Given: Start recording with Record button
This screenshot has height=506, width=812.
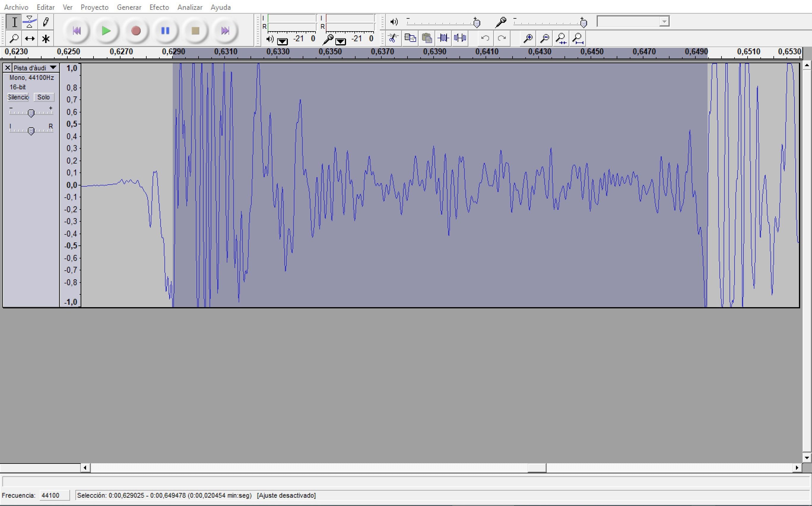Looking at the screenshot, I should coord(136,31).
